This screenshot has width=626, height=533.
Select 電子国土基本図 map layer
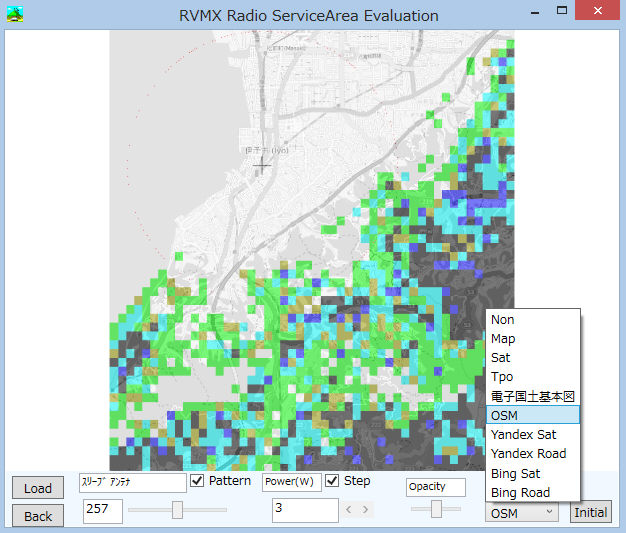point(532,396)
